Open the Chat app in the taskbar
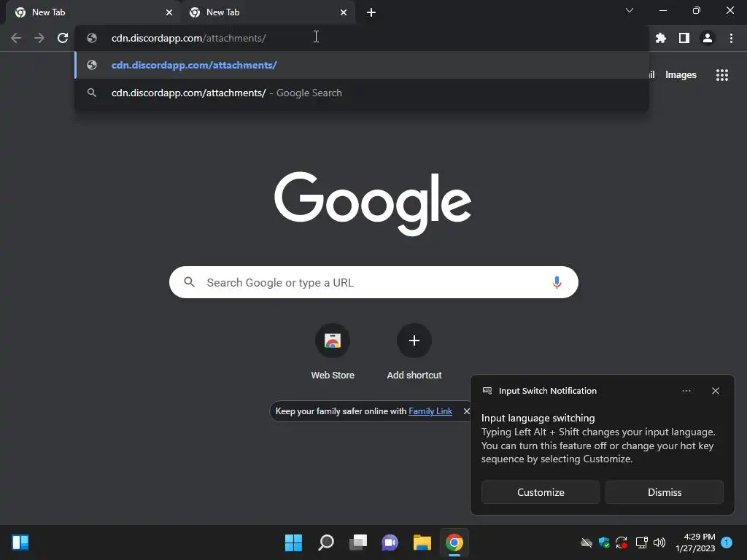This screenshot has height=560, width=747. coord(390,542)
